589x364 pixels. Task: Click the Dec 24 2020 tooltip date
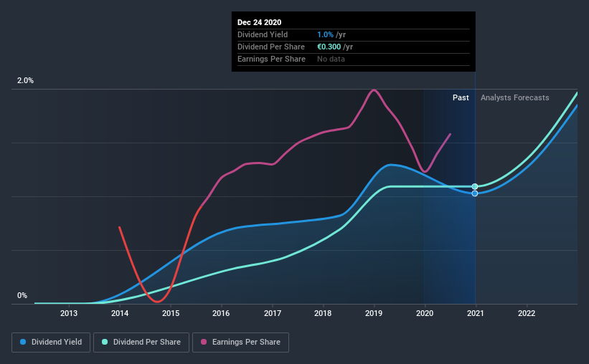point(259,22)
